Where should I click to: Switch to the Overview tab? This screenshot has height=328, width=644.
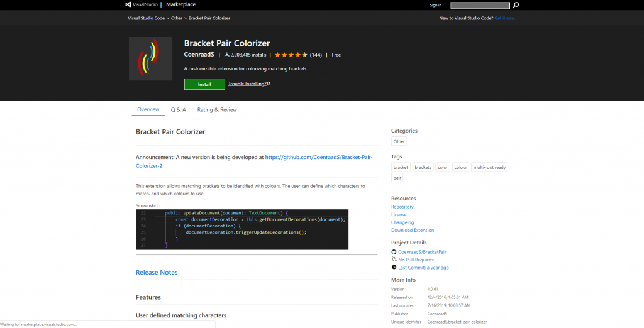tap(148, 109)
